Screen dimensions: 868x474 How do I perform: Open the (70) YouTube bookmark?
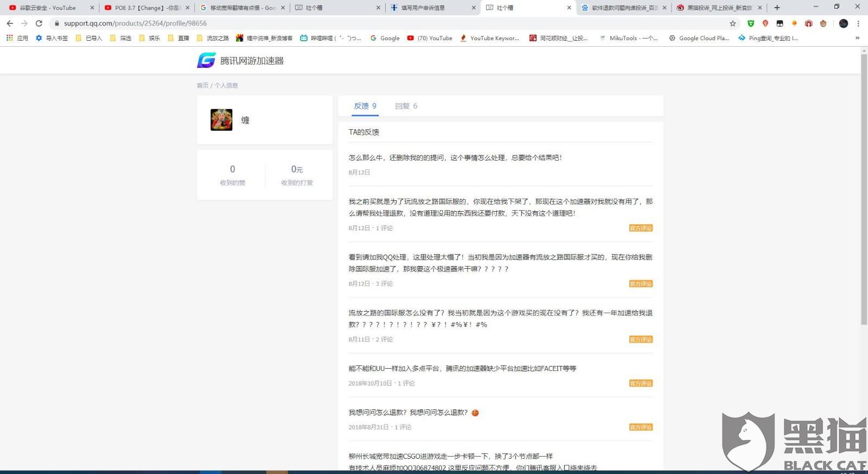coord(430,38)
